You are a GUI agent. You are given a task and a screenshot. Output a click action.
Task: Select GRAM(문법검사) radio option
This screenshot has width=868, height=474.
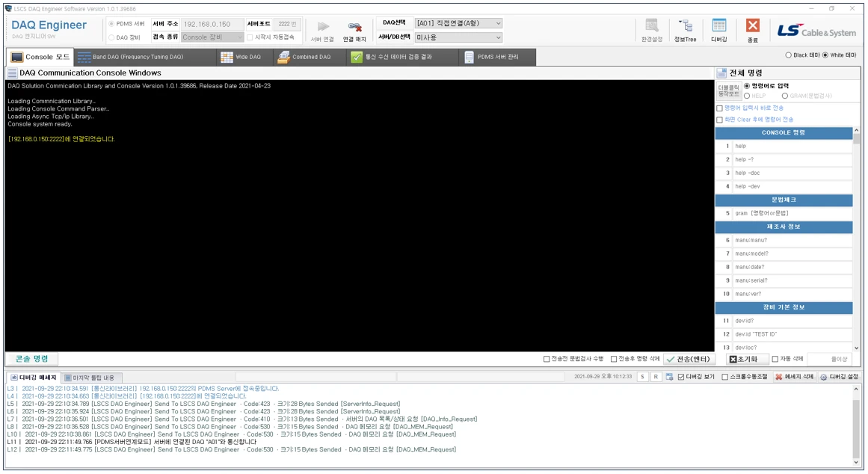coord(785,96)
